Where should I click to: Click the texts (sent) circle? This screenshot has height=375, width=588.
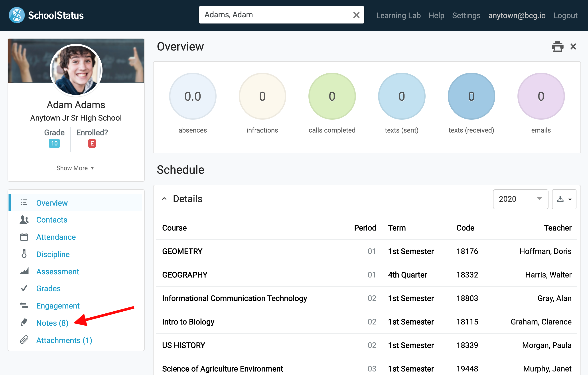[x=402, y=96]
